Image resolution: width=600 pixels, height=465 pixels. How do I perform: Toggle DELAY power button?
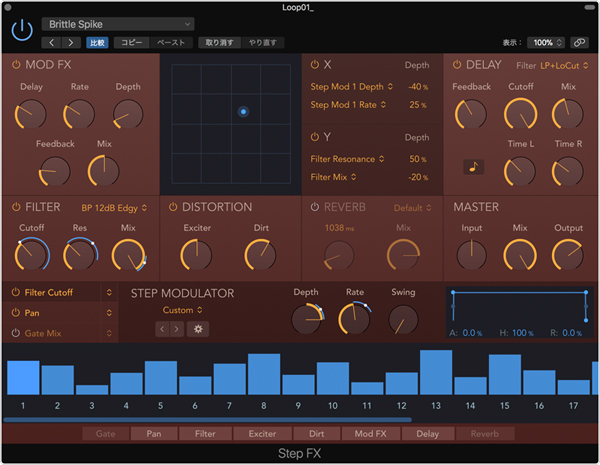pos(457,64)
